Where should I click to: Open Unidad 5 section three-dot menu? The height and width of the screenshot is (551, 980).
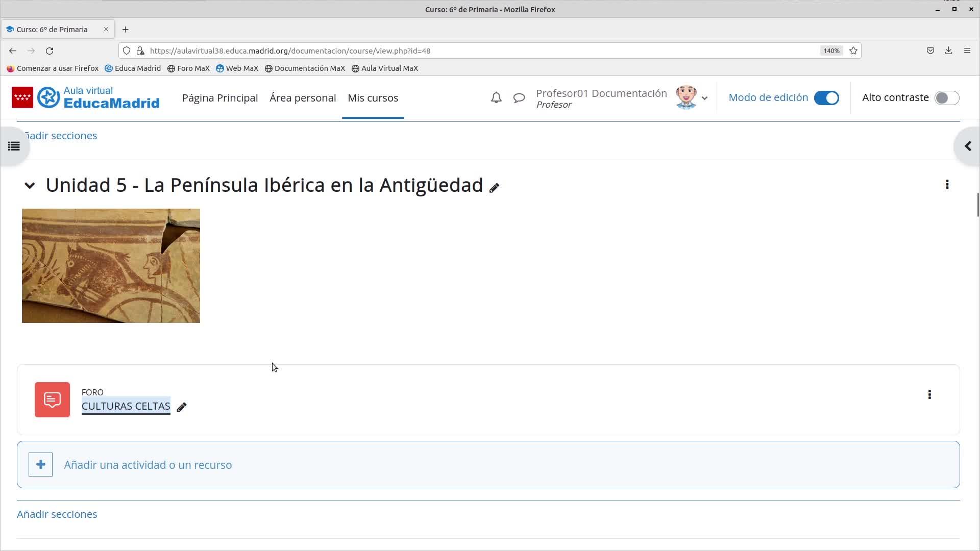(947, 185)
